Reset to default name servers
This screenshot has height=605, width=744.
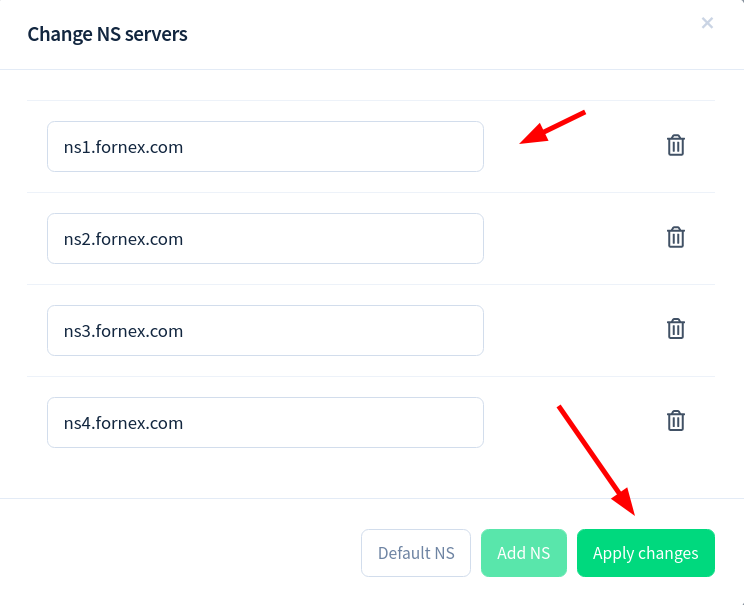click(x=416, y=553)
